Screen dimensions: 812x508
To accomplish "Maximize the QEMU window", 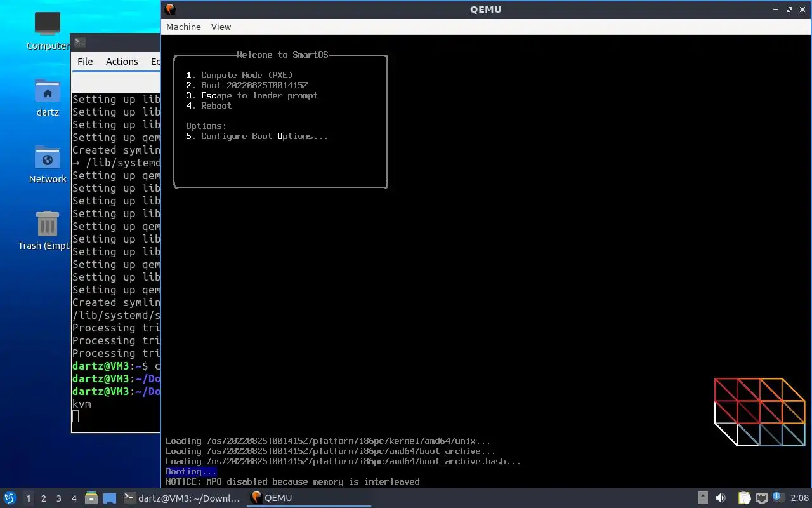I will coord(789,10).
